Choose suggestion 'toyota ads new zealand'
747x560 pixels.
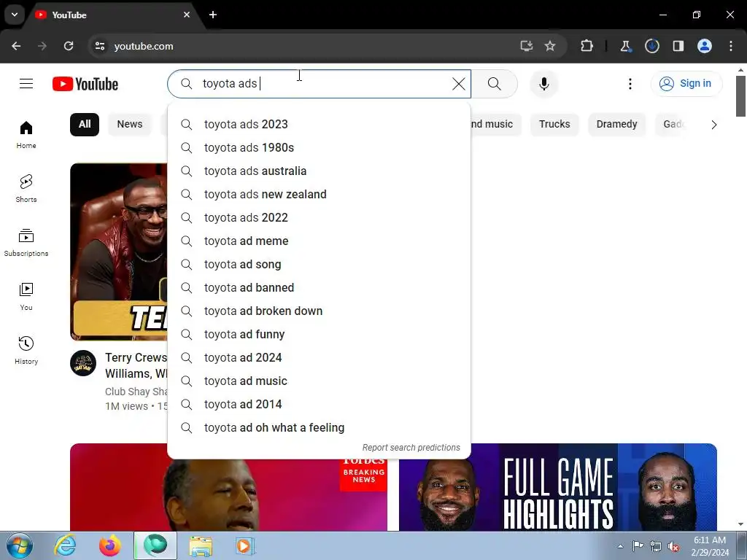click(320, 194)
